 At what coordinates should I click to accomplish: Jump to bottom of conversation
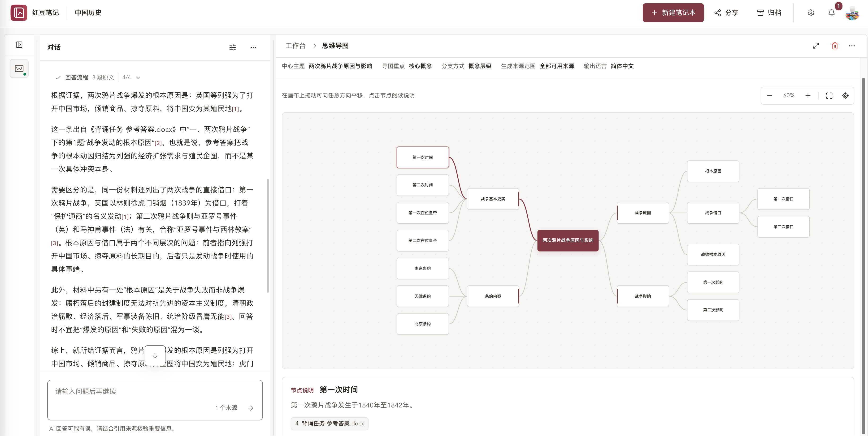(x=155, y=355)
